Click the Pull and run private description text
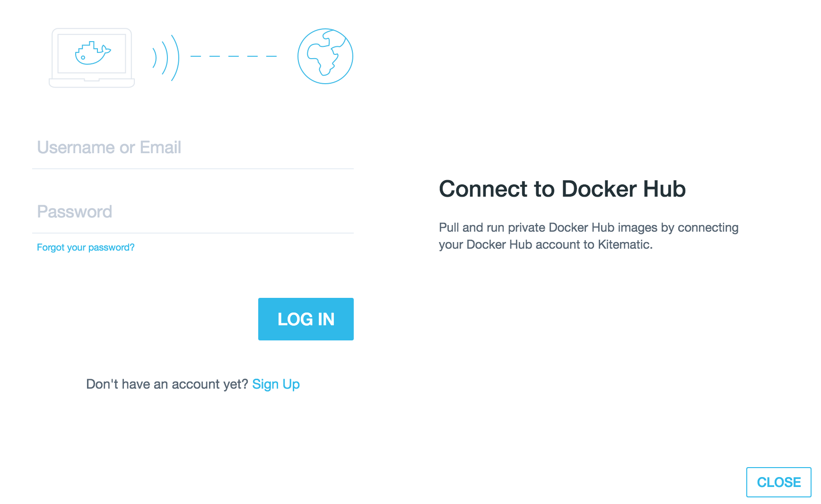This screenshot has height=504, width=821. (x=589, y=236)
